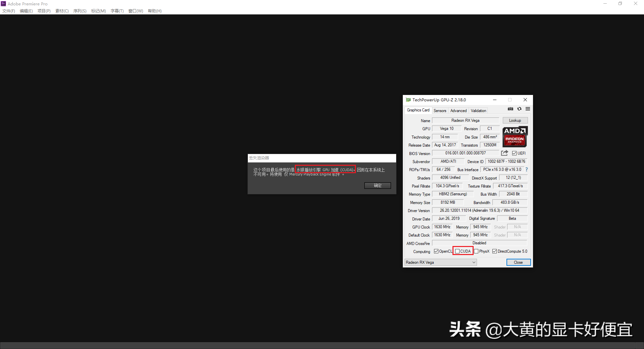This screenshot has height=349, width=644.
Task: Click the AMD Radeon Graphics logo
Action: [x=515, y=137]
